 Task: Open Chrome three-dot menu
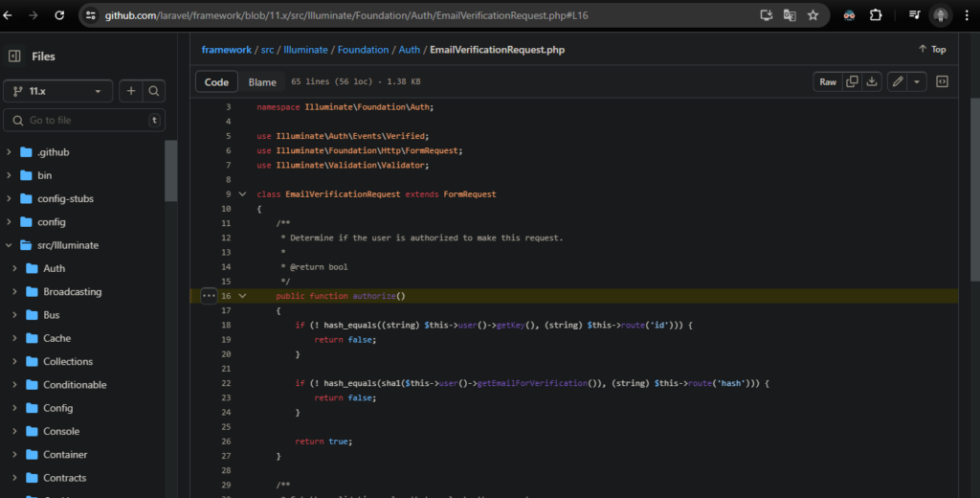pyautogui.click(x=967, y=15)
